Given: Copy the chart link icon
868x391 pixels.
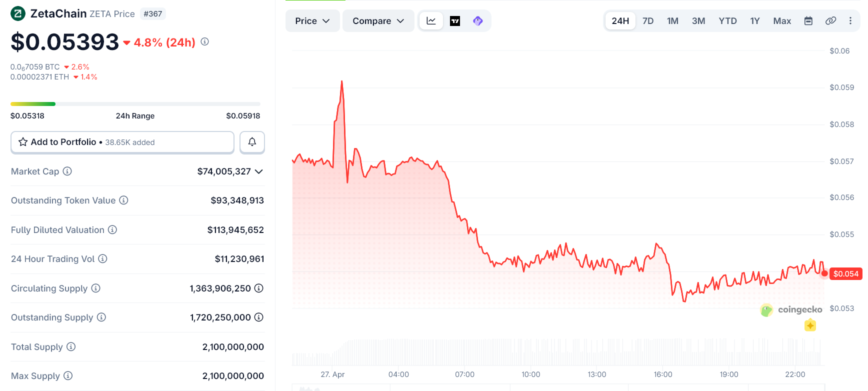Looking at the screenshot, I should 830,21.
